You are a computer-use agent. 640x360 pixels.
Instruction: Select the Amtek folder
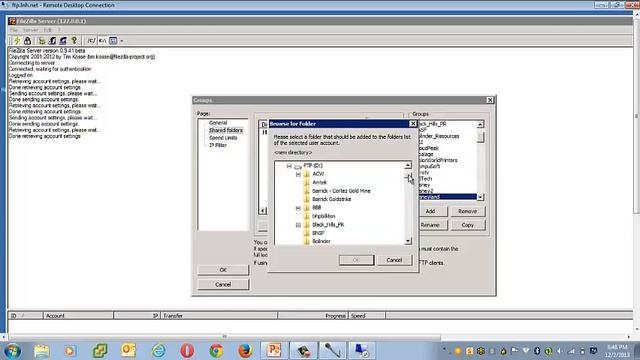[x=320, y=182]
